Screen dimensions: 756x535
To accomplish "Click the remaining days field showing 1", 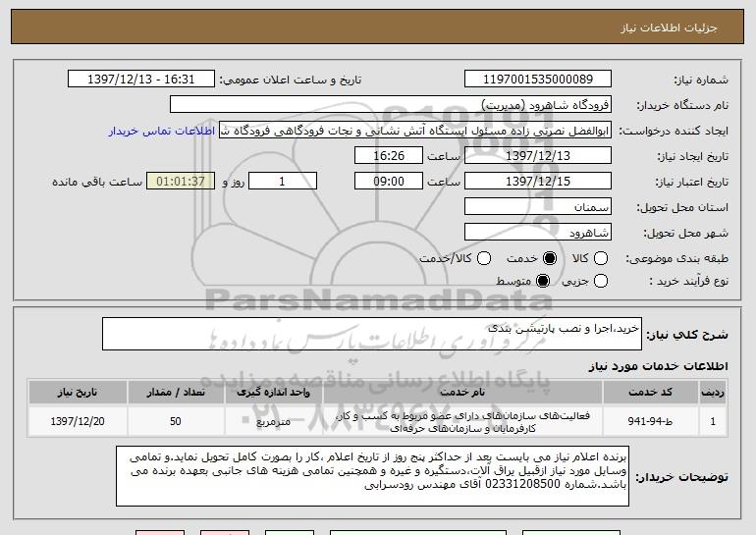I will point(283,182).
